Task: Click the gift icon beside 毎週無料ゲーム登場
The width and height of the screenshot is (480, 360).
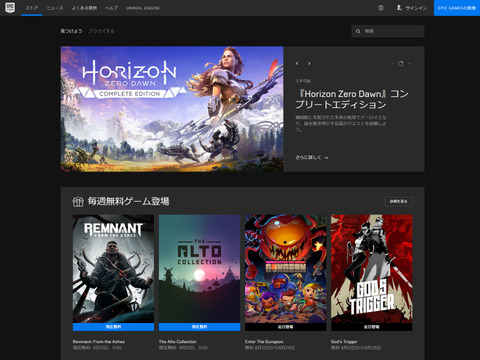Action: [x=78, y=201]
